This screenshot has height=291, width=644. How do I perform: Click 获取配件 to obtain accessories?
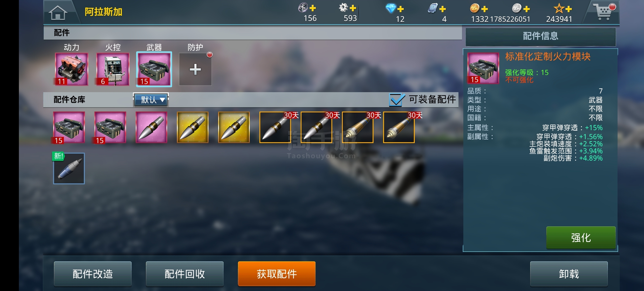click(276, 274)
